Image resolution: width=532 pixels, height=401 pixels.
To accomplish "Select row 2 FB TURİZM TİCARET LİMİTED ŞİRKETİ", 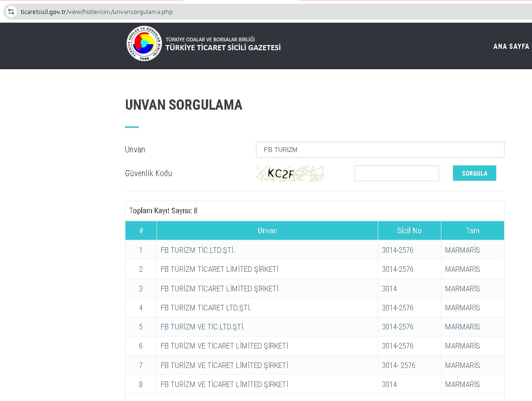I will (x=219, y=269).
